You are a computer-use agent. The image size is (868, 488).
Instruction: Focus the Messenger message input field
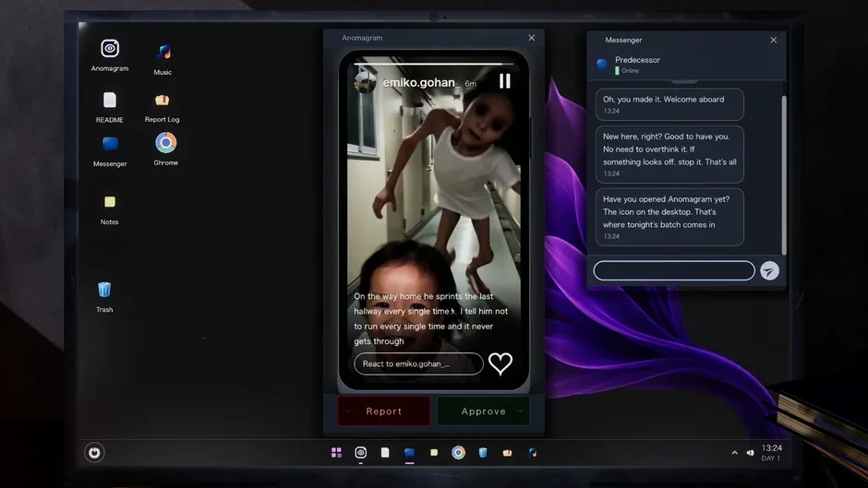674,270
